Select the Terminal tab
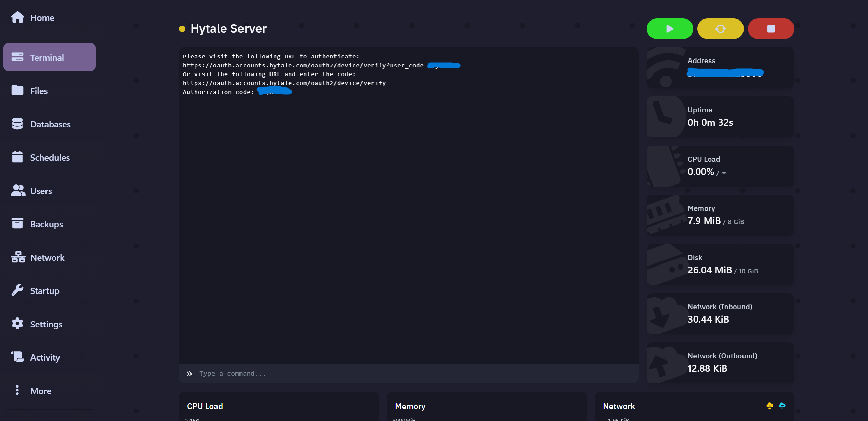The width and height of the screenshot is (868, 421). click(50, 57)
